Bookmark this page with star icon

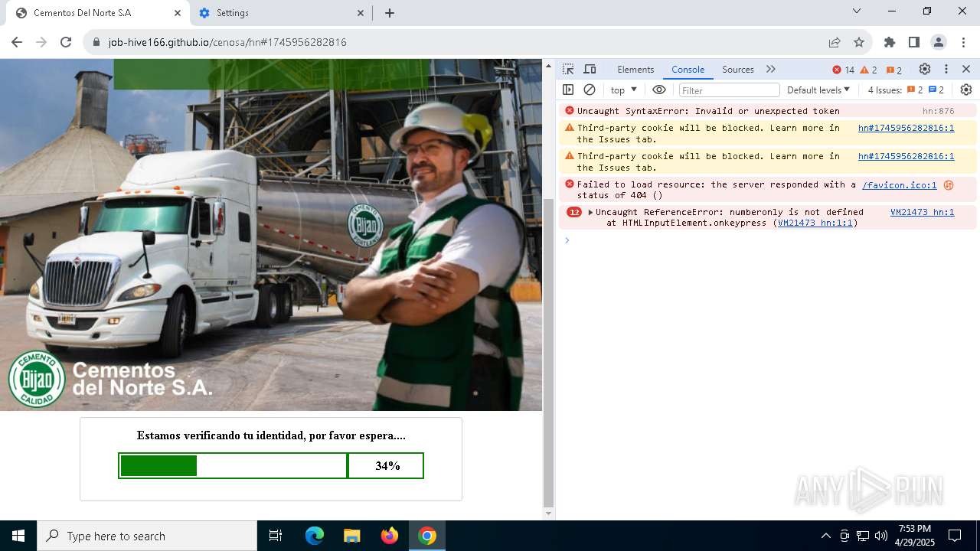859,42
